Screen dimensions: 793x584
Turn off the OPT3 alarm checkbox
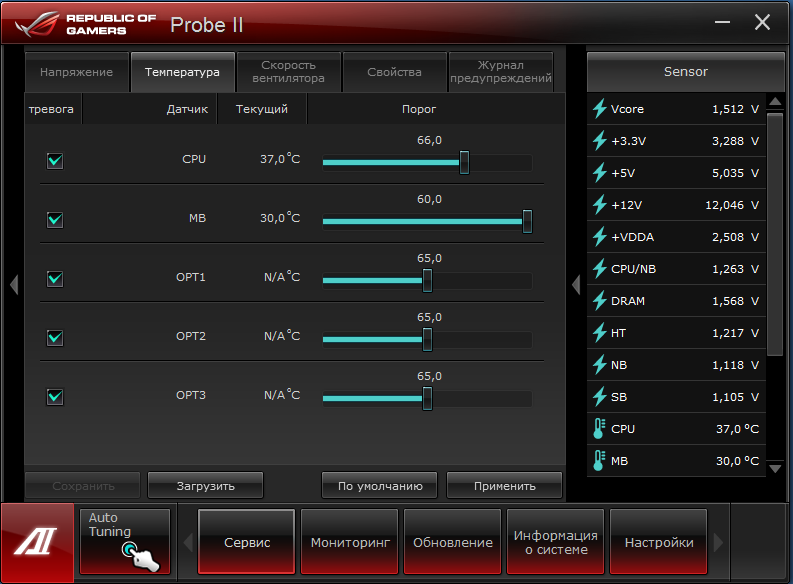(55, 396)
